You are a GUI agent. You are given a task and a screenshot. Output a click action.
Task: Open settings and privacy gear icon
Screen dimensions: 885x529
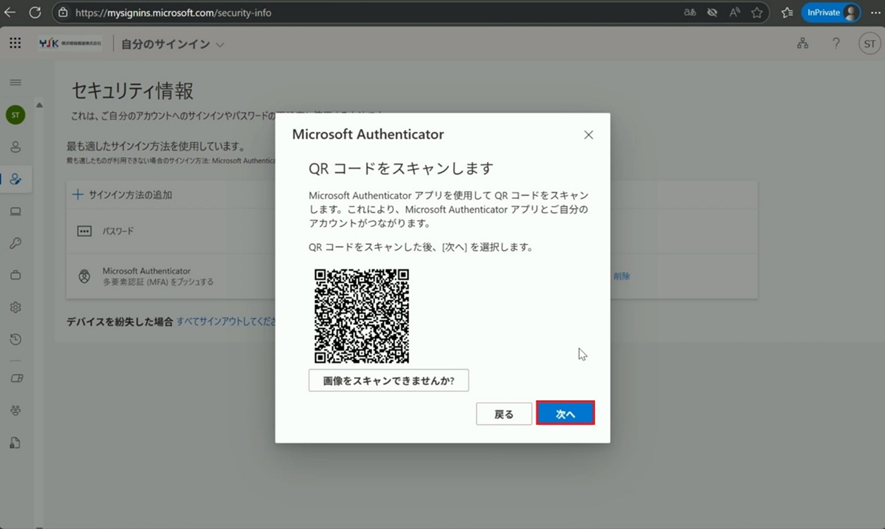click(15, 308)
